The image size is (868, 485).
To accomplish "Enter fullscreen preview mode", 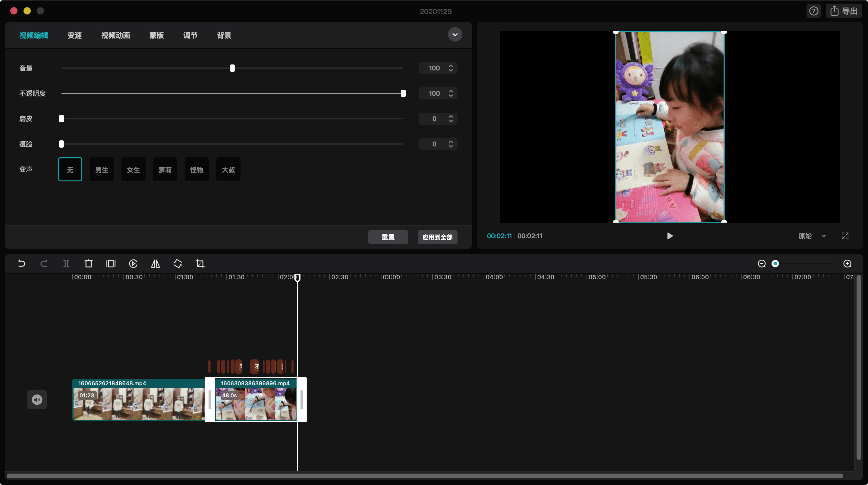I will pyautogui.click(x=845, y=236).
